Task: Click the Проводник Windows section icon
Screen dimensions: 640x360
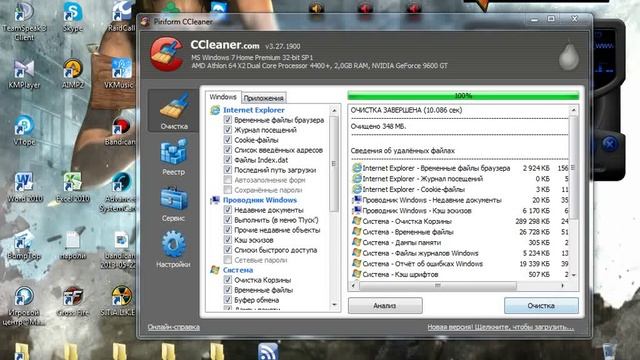Action: click(x=215, y=200)
